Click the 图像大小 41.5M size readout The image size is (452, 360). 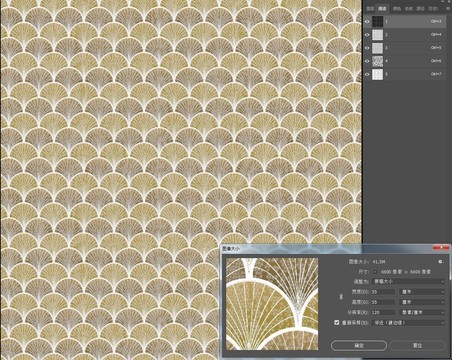367,262
